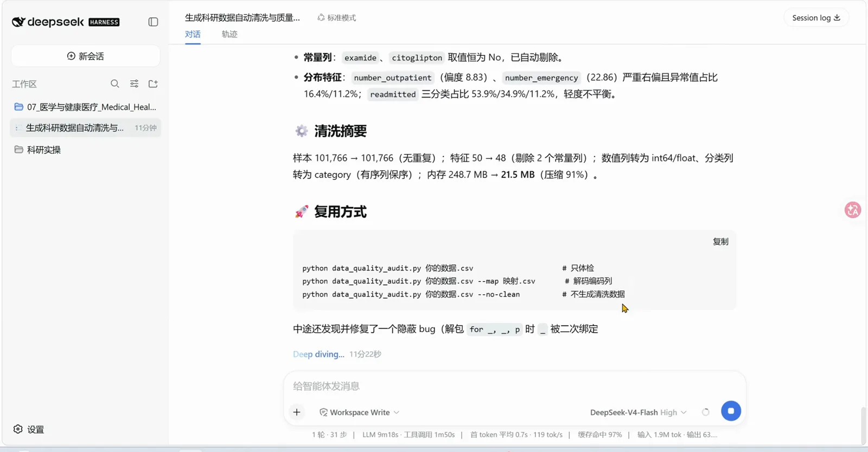This screenshot has height=452, width=868.
Task: Click the readmitted code tag
Action: (393, 94)
